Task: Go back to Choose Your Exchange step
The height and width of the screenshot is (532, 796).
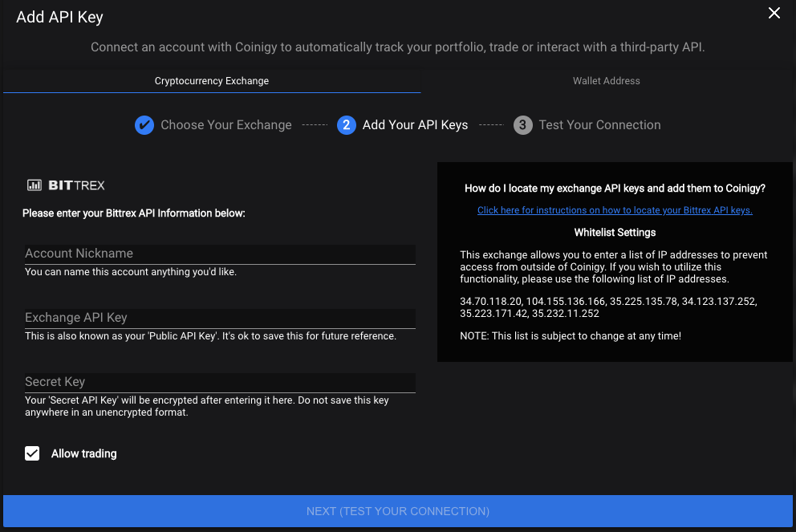Action: coord(226,125)
